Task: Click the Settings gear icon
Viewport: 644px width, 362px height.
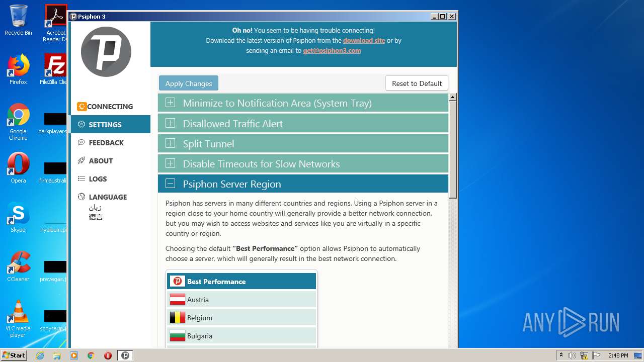Action: [x=81, y=125]
